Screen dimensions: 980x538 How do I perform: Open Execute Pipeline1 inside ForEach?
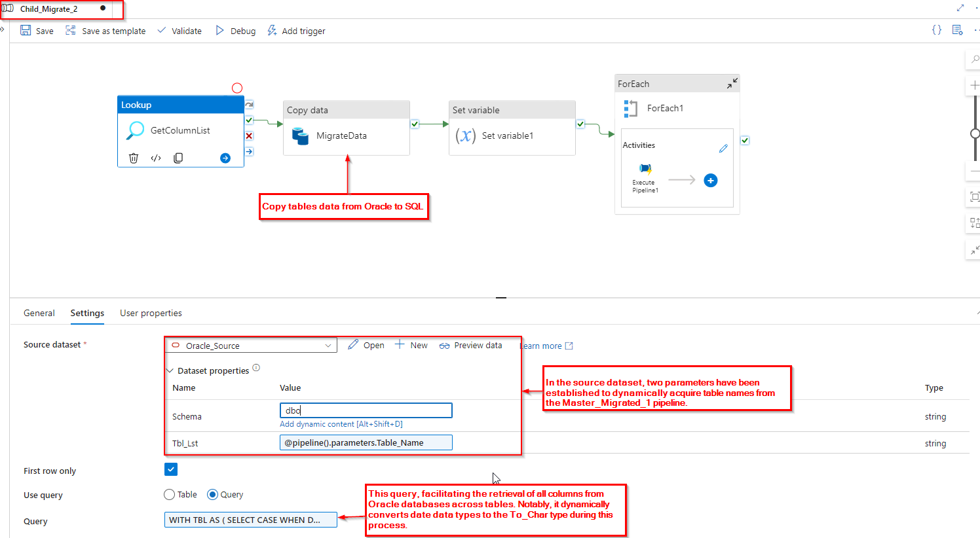(x=645, y=178)
